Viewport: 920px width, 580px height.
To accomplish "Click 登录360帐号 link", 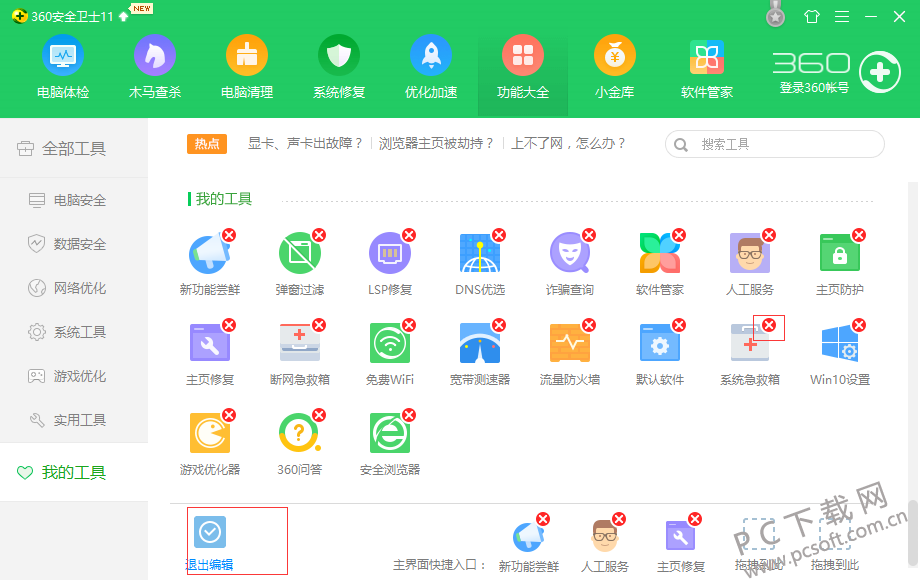I will (x=814, y=88).
